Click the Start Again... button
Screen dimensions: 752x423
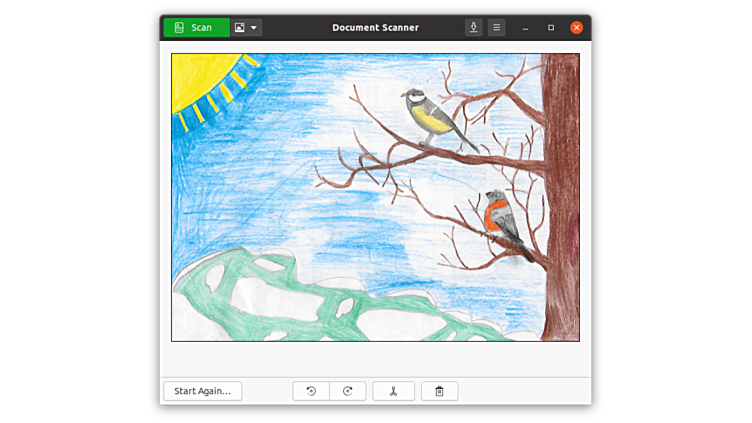pyautogui.click(x=203, y=391)
